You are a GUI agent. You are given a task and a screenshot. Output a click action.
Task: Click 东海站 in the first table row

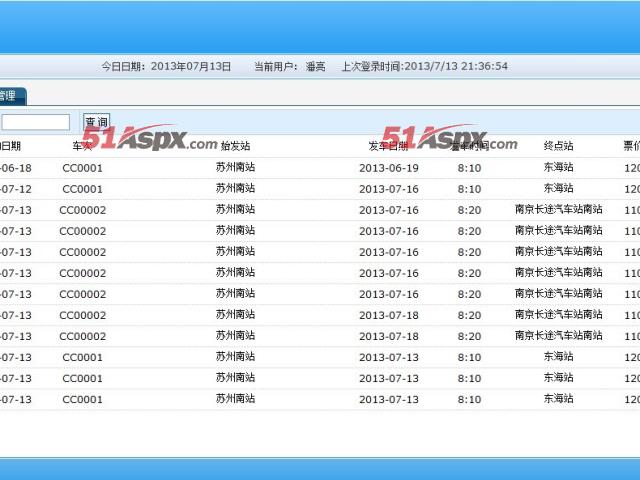click(x=558, y=168)
